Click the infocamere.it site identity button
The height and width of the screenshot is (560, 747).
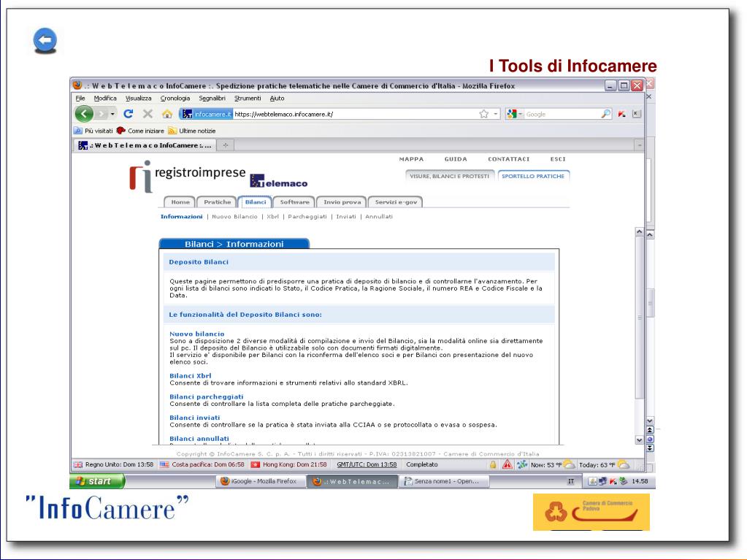(206, 115)
